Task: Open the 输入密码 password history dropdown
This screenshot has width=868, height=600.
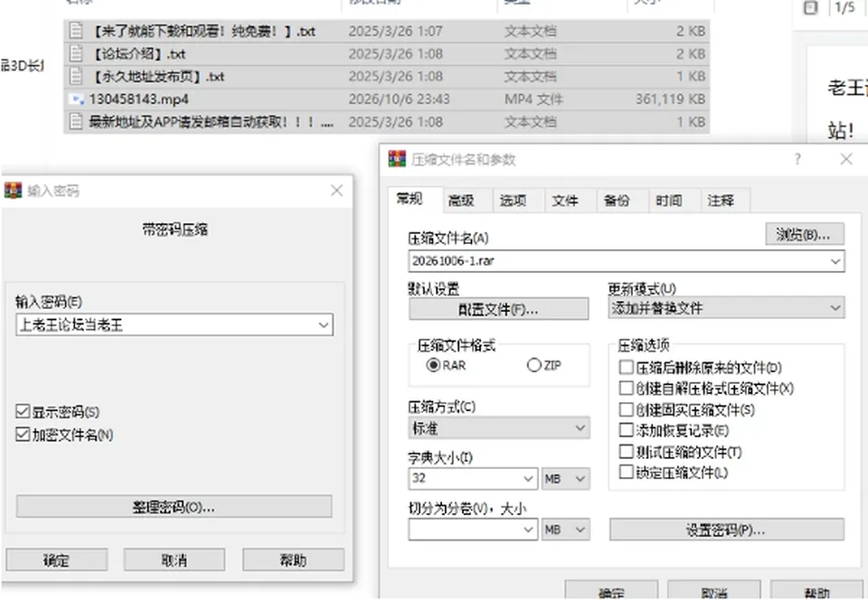Action: tap(324, 325)
